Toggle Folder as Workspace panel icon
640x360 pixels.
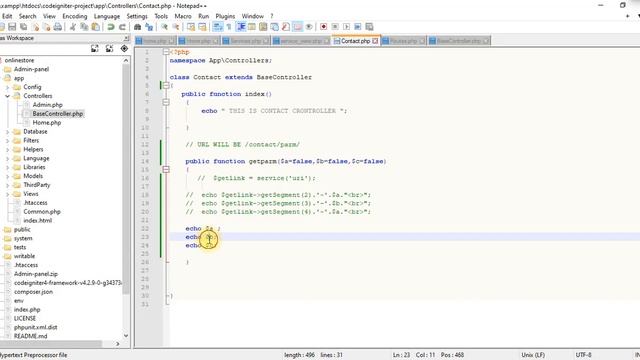pyautogui.click(x=298, y=27)
